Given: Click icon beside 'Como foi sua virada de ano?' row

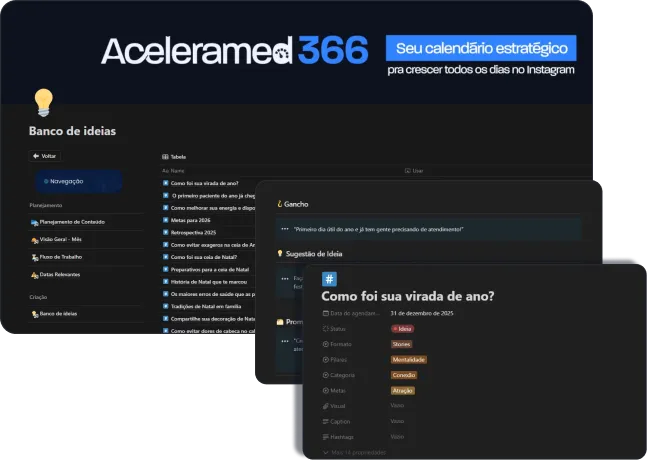Looking at the screenshot, I should (x=165, y=183).
